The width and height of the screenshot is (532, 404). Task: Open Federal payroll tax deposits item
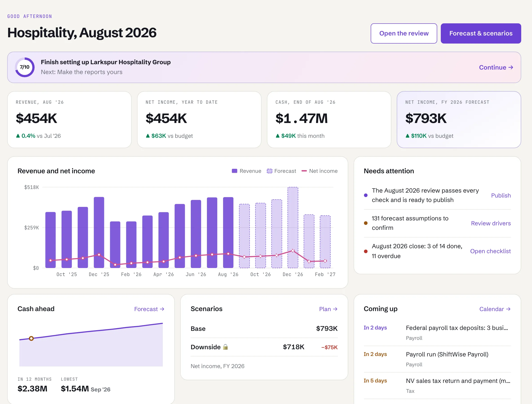437,333
